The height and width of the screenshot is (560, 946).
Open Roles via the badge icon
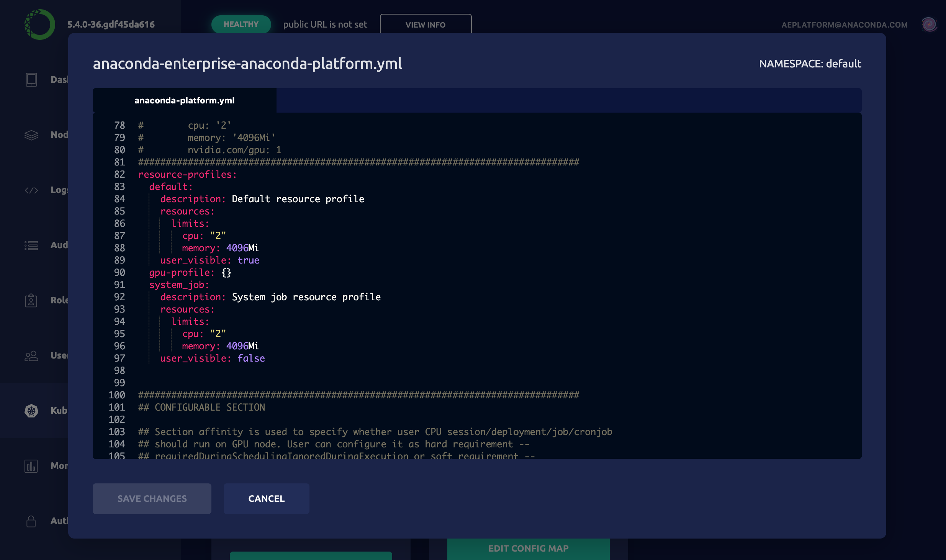click(31, 300)
